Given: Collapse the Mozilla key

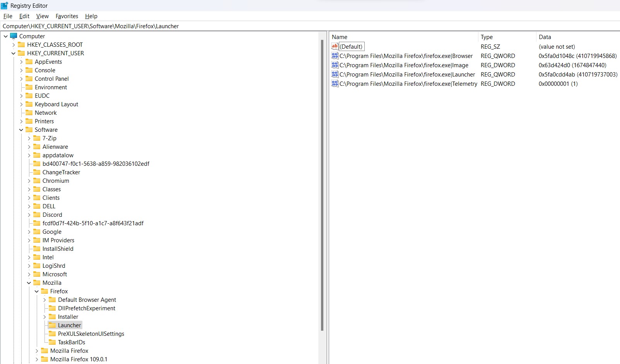Looking at the screenshot, I should [x=29, y=283].
